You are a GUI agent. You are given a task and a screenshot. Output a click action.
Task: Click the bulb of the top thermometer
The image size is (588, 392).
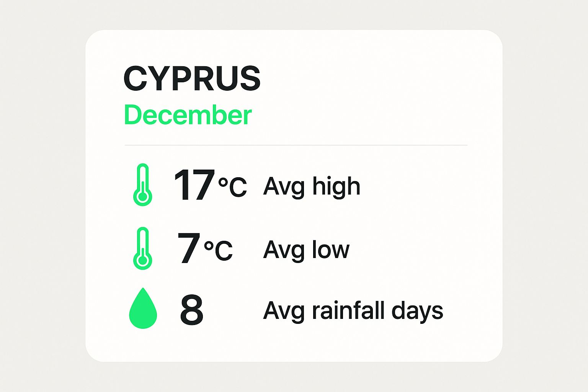143,197
